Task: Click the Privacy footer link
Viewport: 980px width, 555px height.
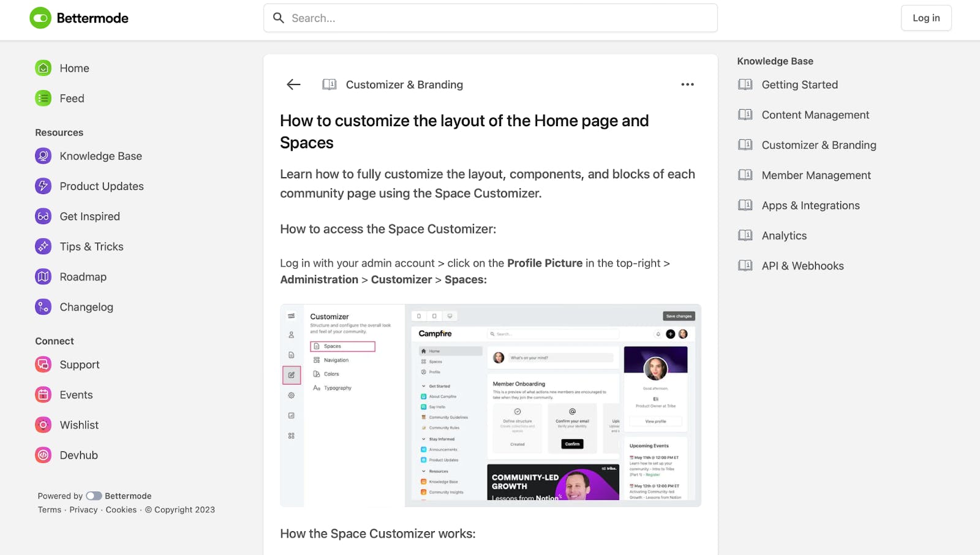Action: [83, 510]
